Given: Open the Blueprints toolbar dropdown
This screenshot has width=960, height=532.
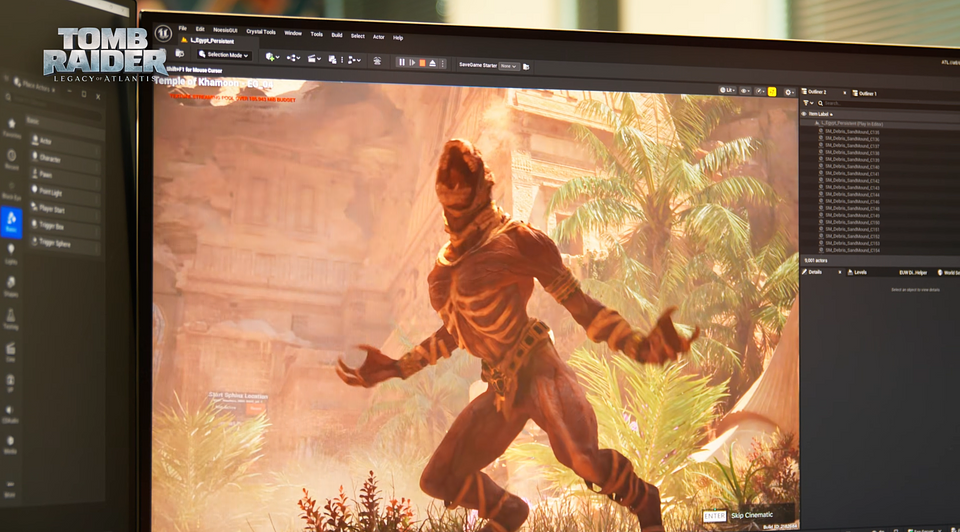Looking at the screenshot, I should click(x=293, y=58).
